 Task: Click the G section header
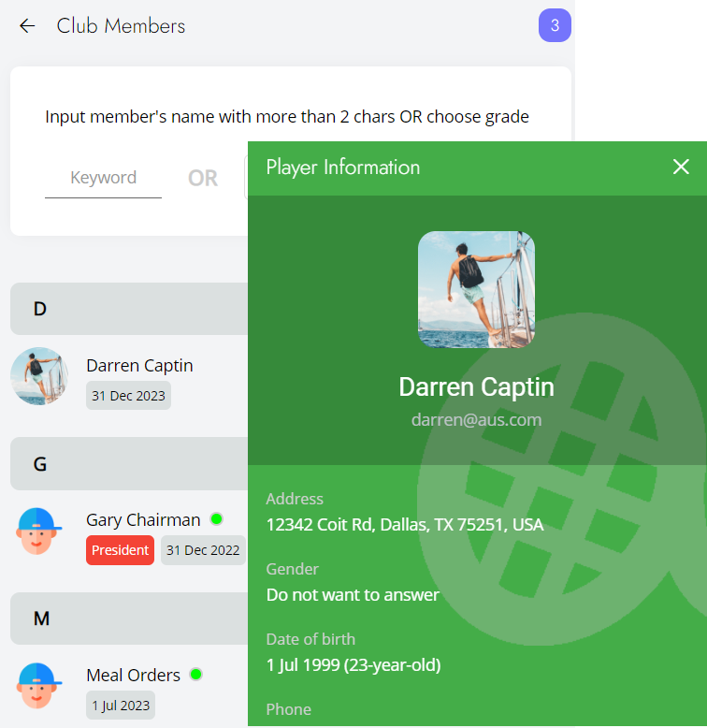pos(128,464)
